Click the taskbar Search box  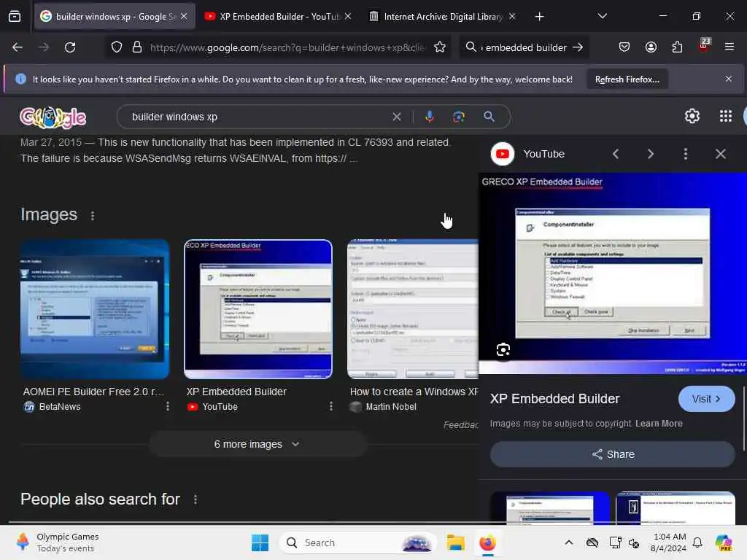click(357, 542)
